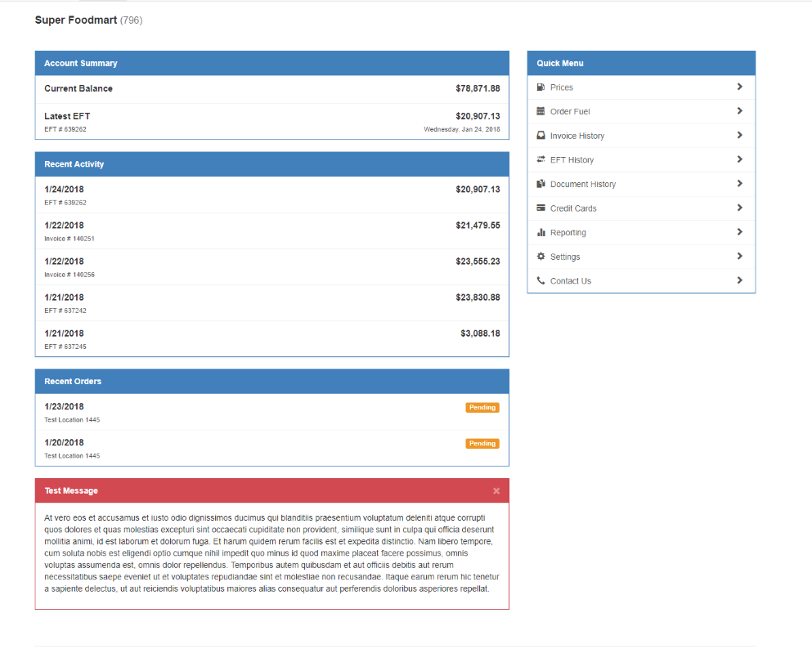Click the Recent Activity panel header
The image size is (812, 649).
[x=271, y=164]
